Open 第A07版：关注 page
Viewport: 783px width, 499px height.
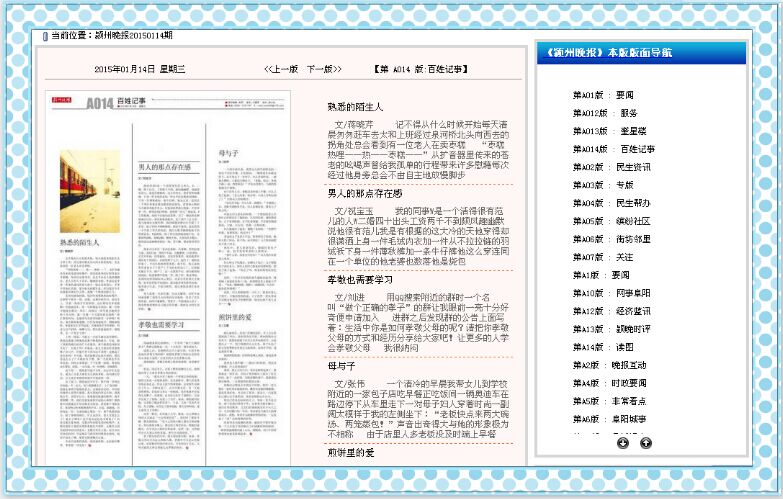click(x=602, y=256)
